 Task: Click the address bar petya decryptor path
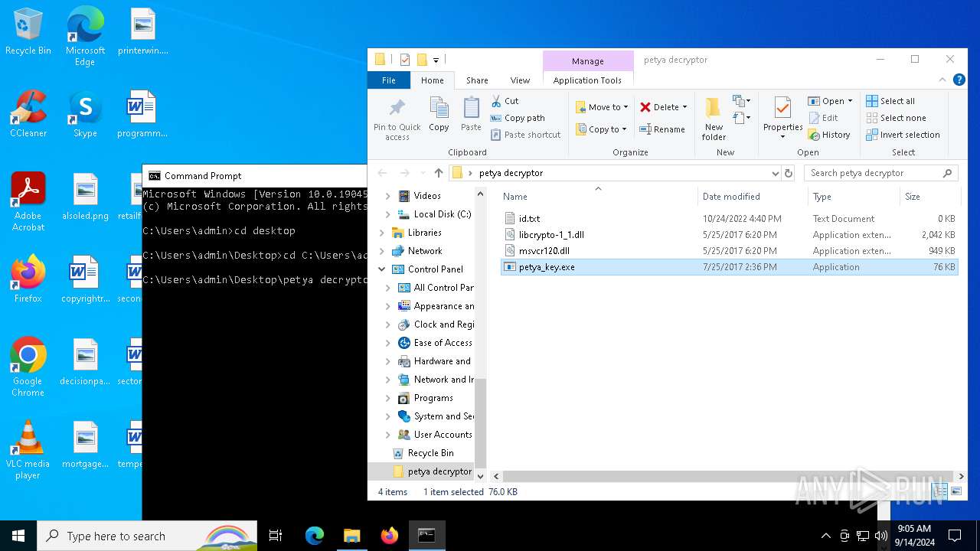point(511,173)
